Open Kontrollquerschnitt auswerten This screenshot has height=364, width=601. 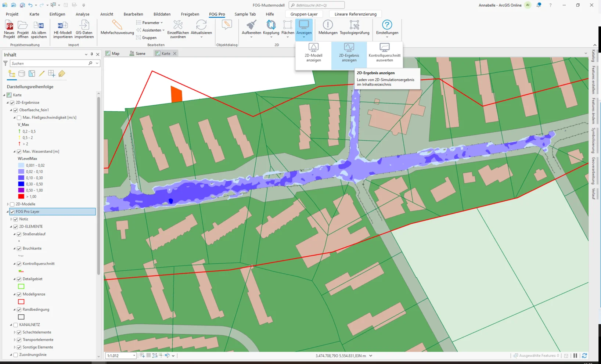385,53
